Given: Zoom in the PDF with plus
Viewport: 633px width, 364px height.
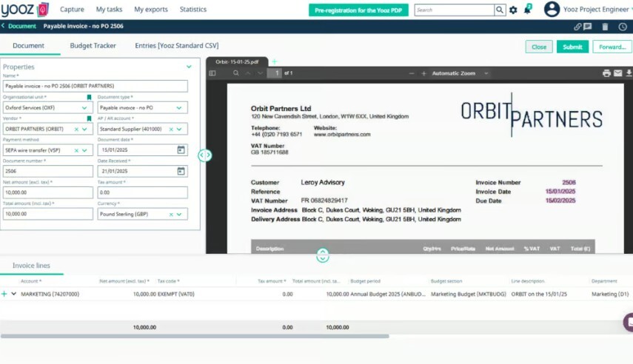Looking at the screenshot, I should click(423, 73).
